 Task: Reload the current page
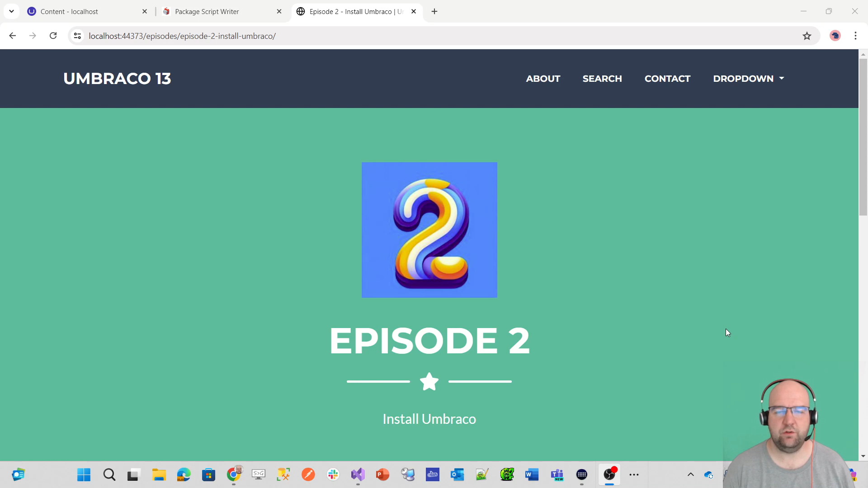53,36
